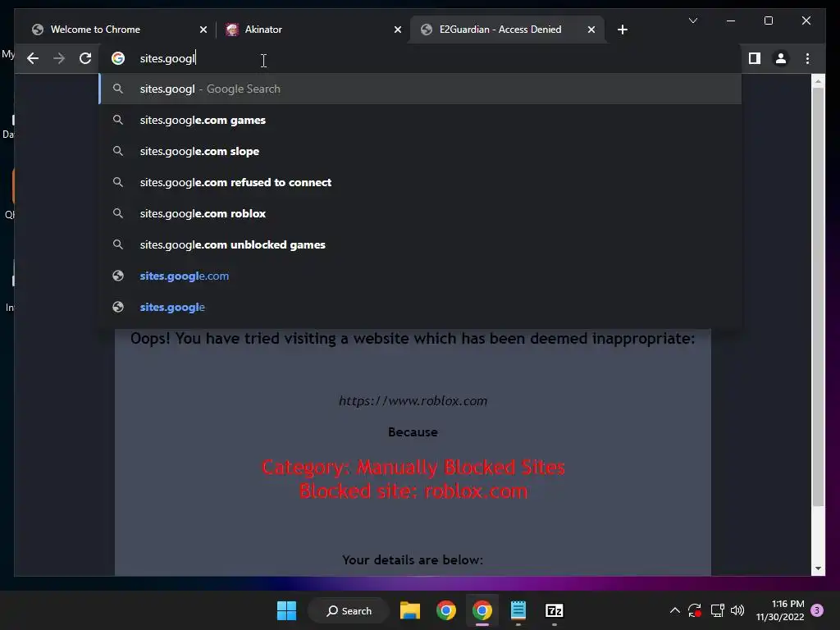Click the scrollbar up arrow
This screenshot has width=840, height=630.
click(x=818, y=82)
